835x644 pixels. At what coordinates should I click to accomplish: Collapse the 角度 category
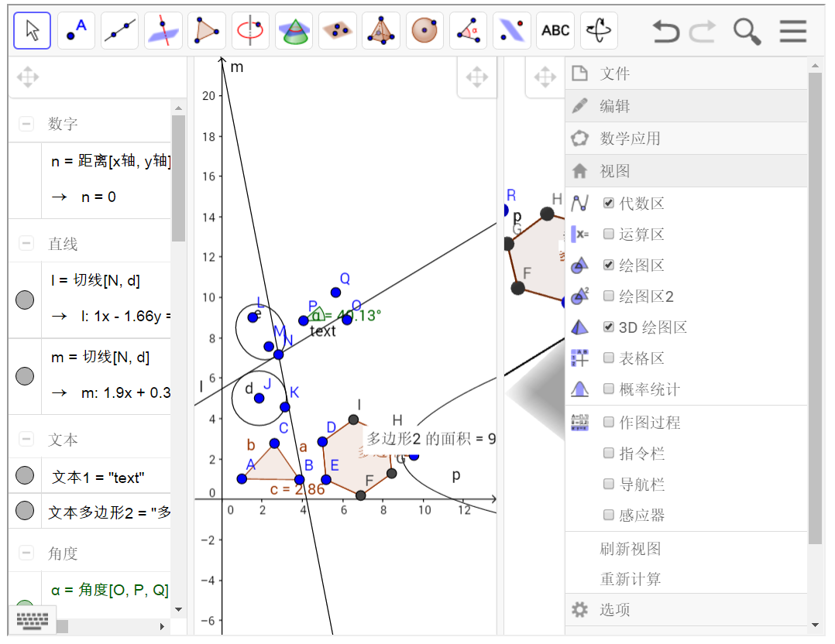(26, 553)
